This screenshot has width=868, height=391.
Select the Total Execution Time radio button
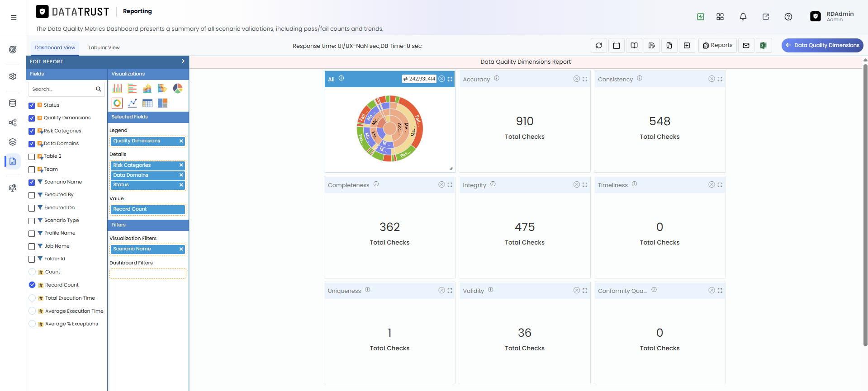click(32, 298)
